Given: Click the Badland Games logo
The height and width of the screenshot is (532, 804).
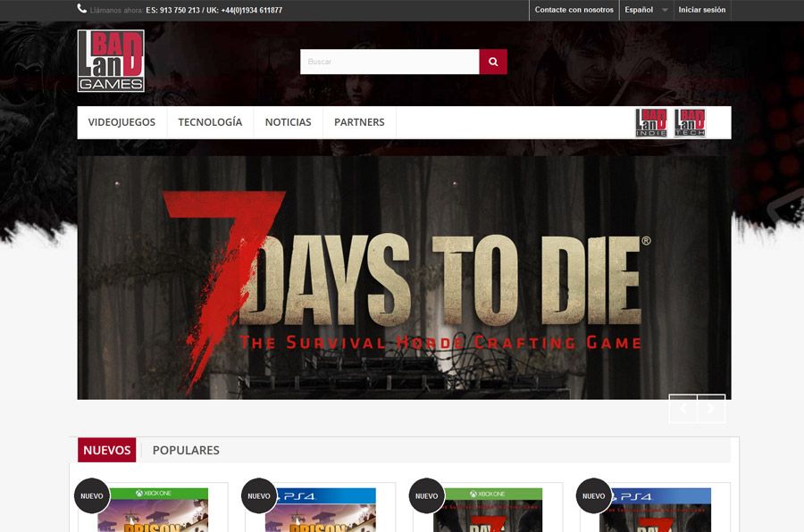Looking at the screenshot, I should pos(111,61).
